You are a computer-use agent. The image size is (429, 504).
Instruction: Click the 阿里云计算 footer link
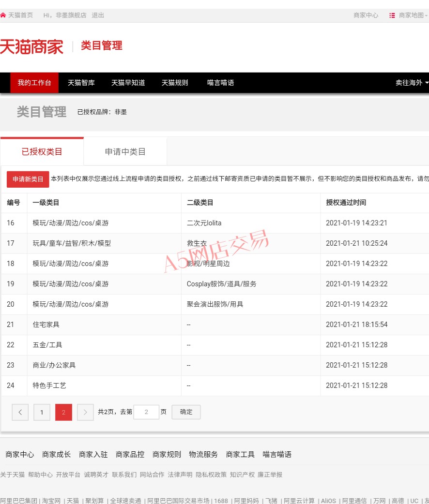click(299, 501)
